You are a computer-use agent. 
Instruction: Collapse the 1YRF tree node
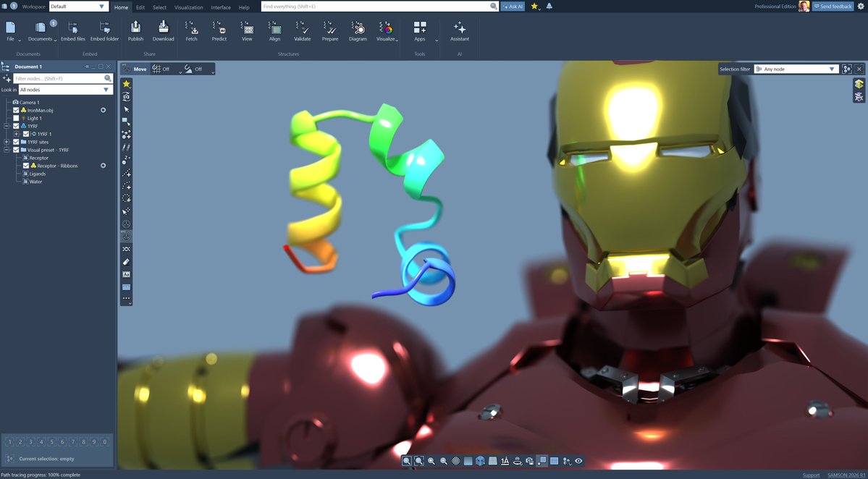click(x=7, y=126)
